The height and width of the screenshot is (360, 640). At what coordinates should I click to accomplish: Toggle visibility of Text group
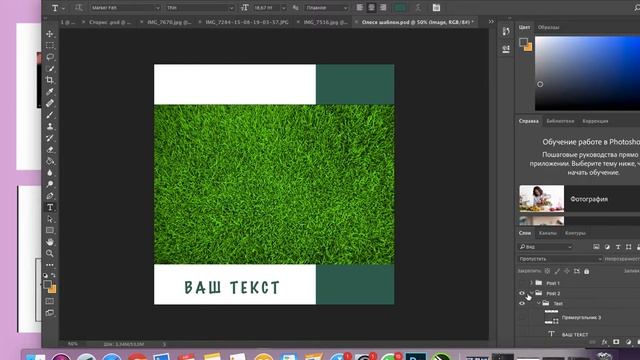[x=522, y=303]
